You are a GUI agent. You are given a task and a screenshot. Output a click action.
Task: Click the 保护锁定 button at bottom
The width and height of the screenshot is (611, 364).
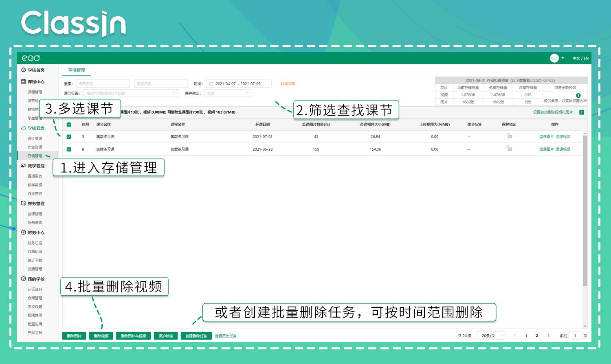coord(166,336)
